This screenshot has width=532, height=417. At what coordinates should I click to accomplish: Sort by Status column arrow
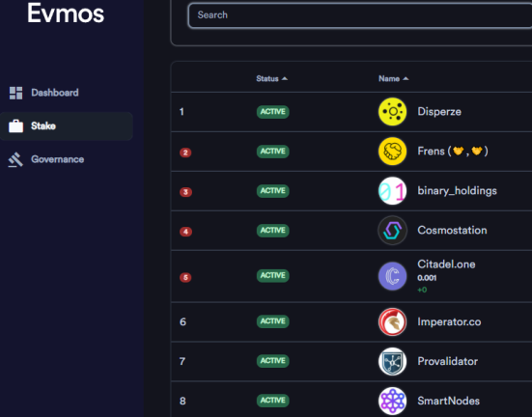(x=285, y=79)
